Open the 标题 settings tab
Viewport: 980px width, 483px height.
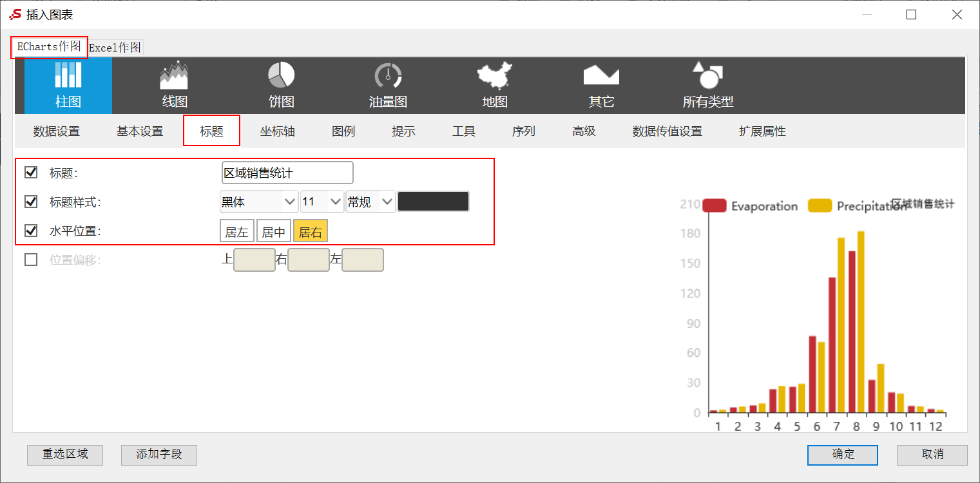[211, 131]
